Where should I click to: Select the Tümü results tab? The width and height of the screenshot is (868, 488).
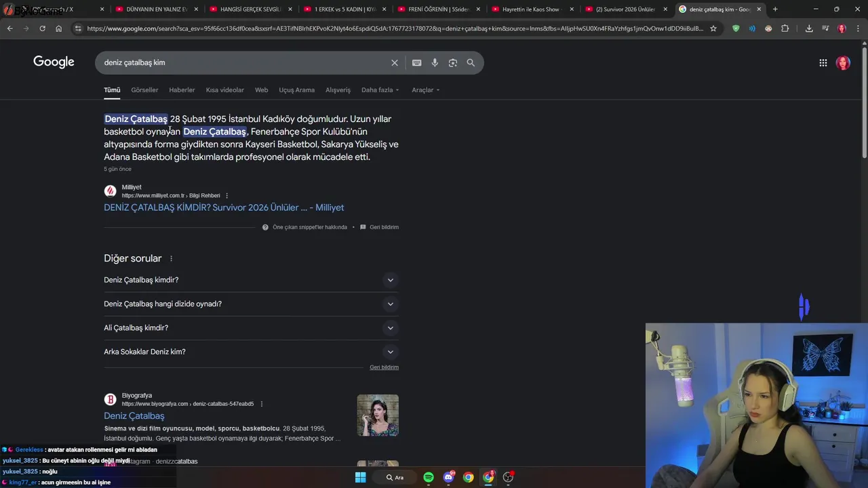coord(112,90)
